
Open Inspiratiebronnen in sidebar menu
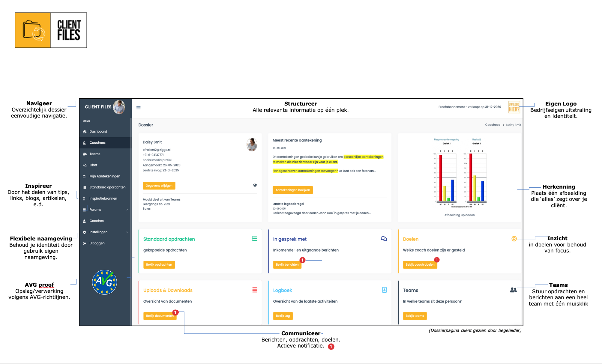(x=103, y=198)
